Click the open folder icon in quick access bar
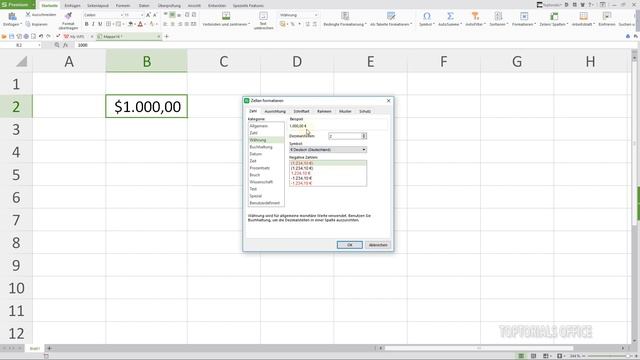 click(4, 36)
